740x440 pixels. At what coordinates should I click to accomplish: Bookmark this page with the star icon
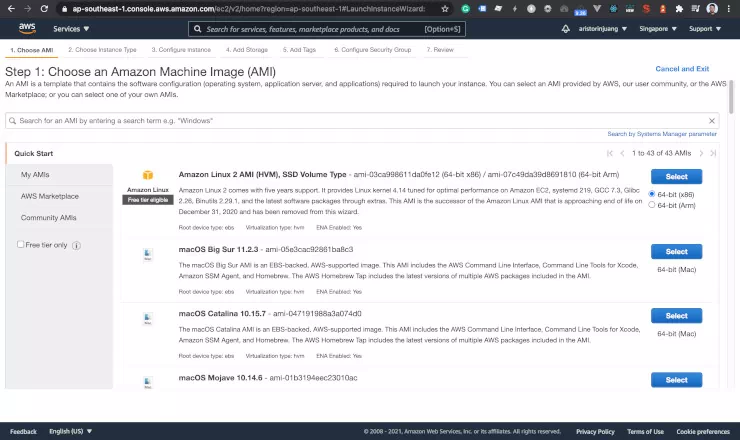[445, 8]
